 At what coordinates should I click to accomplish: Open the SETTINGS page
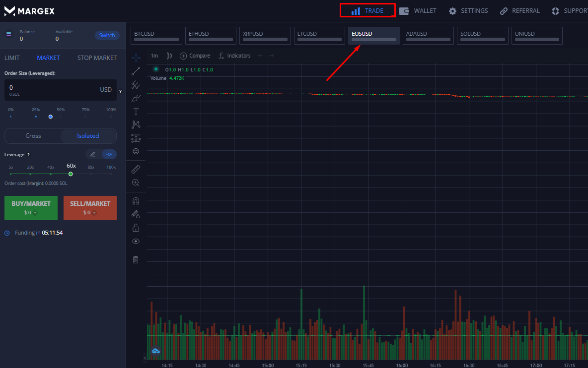(x=468, y=11)
